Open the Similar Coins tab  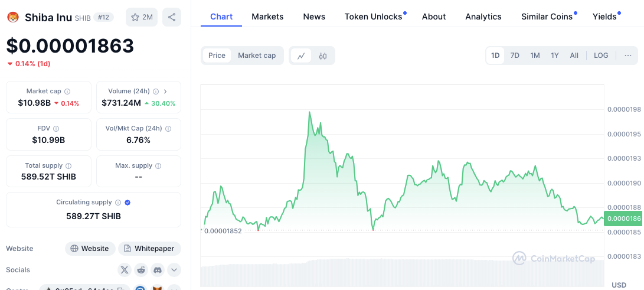tap(547, 17)
